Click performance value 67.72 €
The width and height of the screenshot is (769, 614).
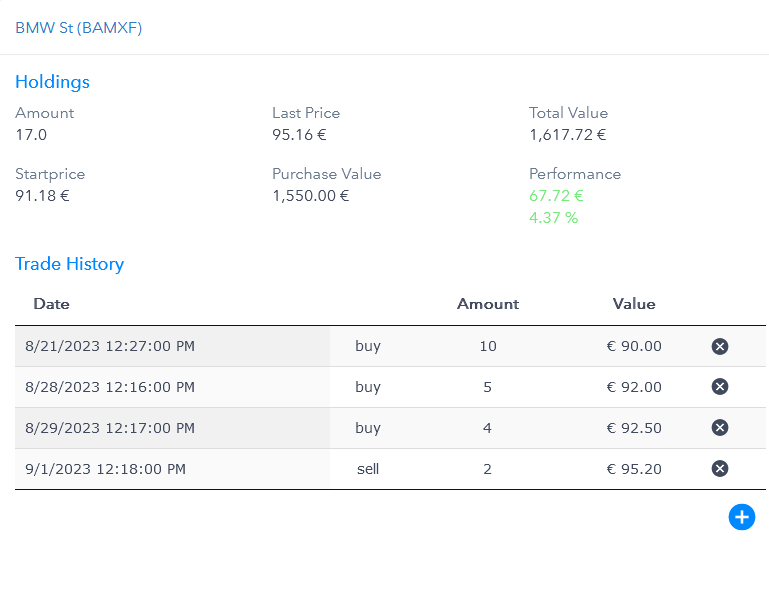click(x=556, y=196)
